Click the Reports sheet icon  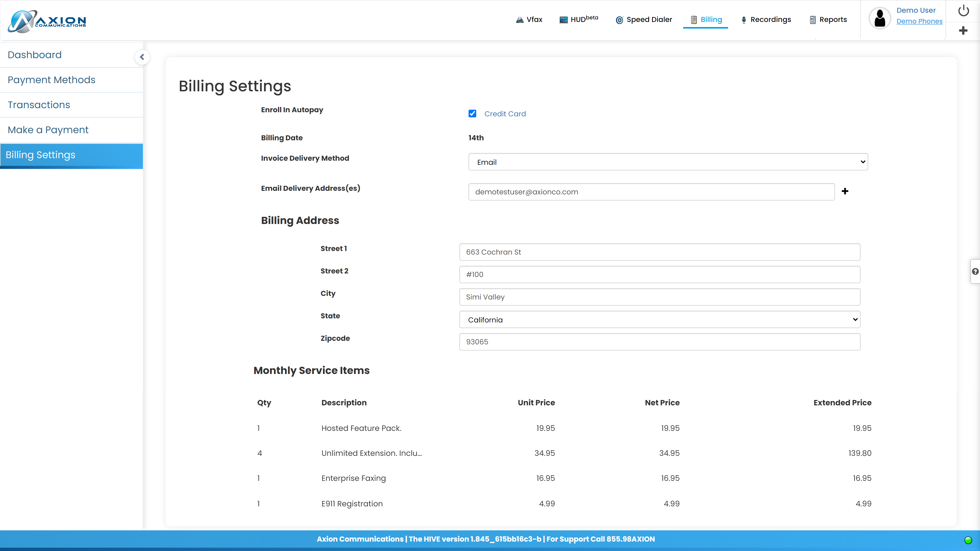click(x=813, y=20)
